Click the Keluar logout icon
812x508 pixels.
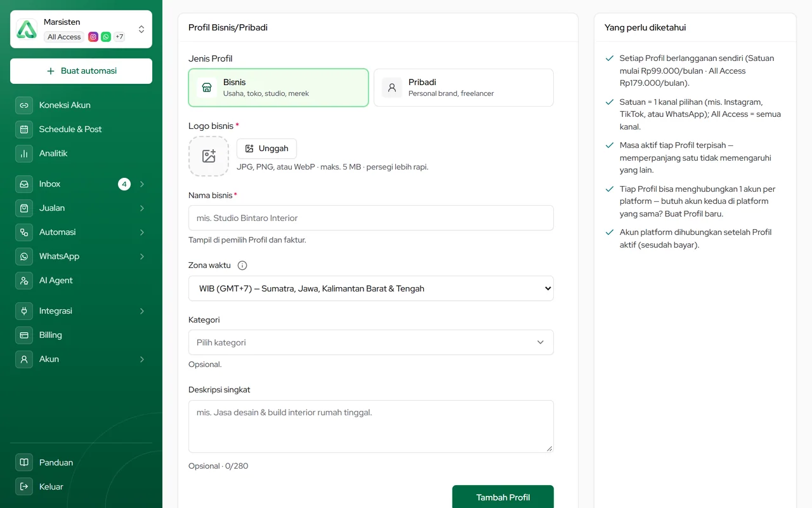[x=24, y=487]
